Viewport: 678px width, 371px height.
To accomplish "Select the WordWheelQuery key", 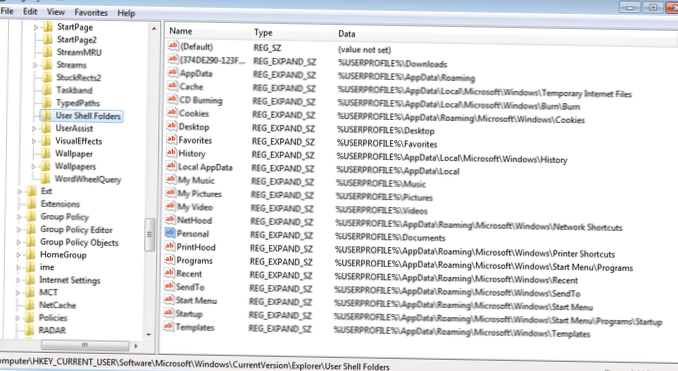I will [88, 179].
